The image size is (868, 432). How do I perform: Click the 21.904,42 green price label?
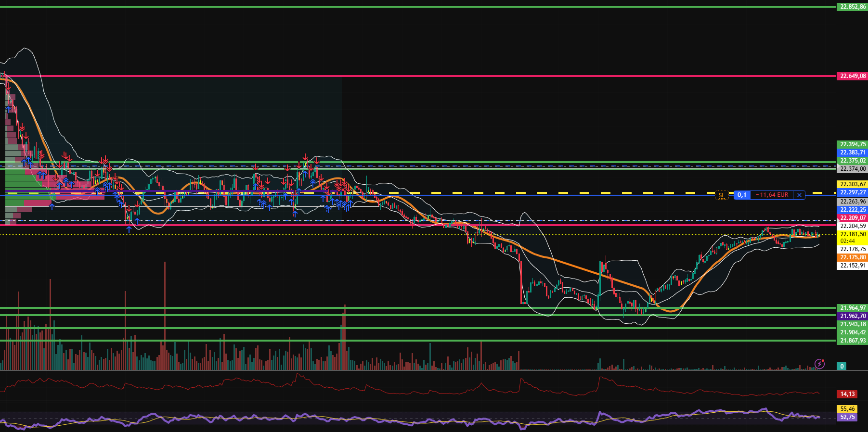coord(853,332)
